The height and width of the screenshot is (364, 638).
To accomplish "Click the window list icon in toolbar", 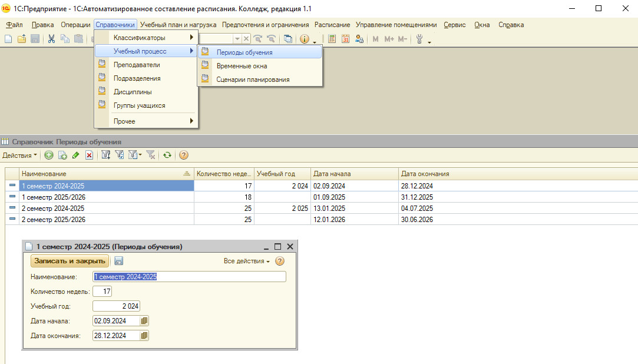I will (287, 39).
